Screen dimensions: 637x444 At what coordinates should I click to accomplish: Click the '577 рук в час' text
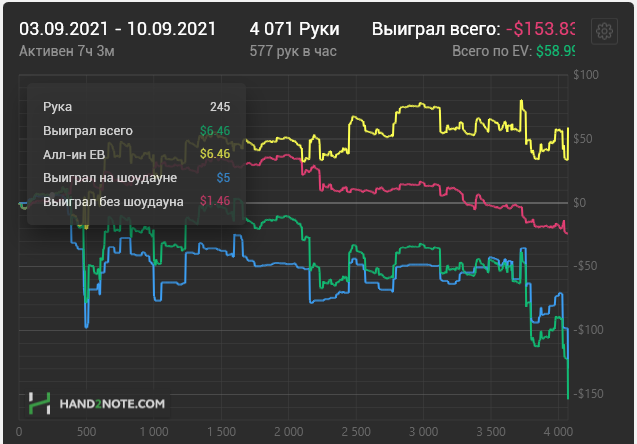pos(293,52)
